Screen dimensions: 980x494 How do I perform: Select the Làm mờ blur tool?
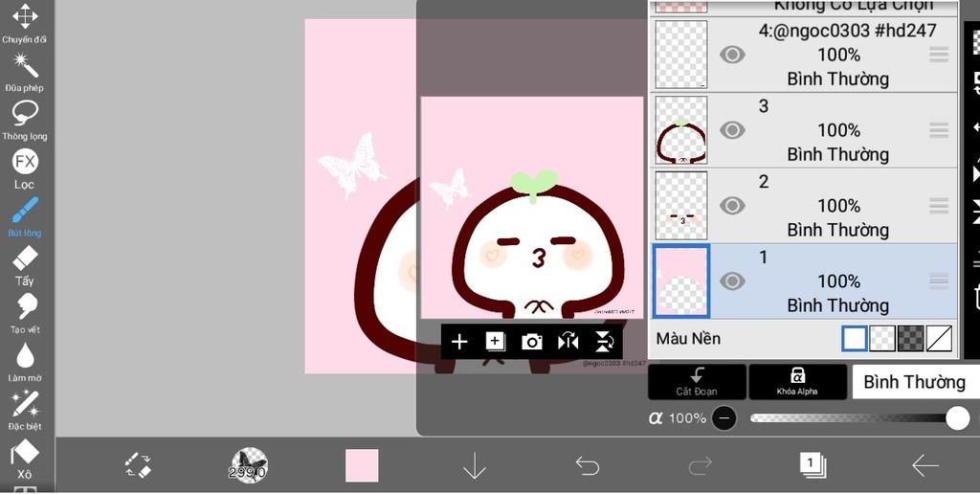[x=24, y=362]
